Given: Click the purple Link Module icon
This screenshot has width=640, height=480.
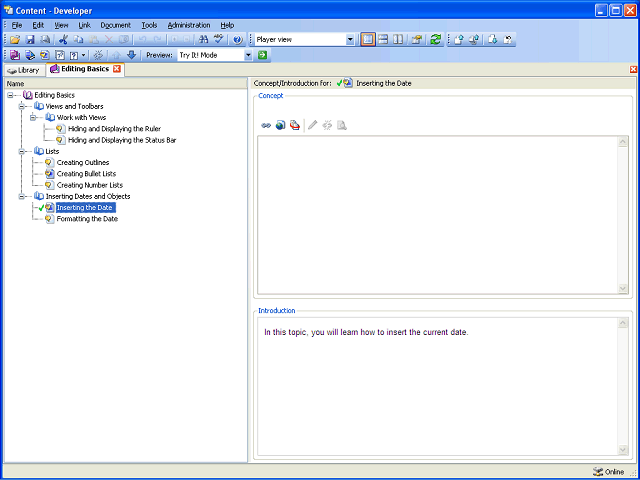Looking at the screenshot, I should coord(15,55).
